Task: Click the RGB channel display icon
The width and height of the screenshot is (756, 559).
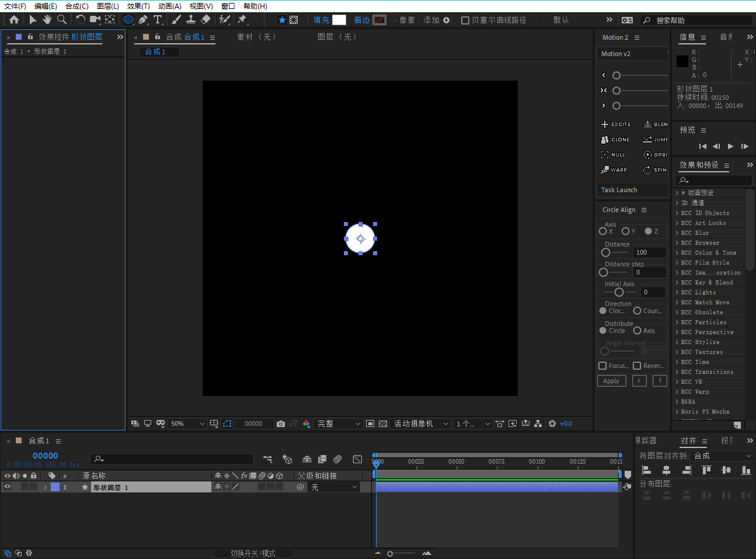Action: coord(306,423)
